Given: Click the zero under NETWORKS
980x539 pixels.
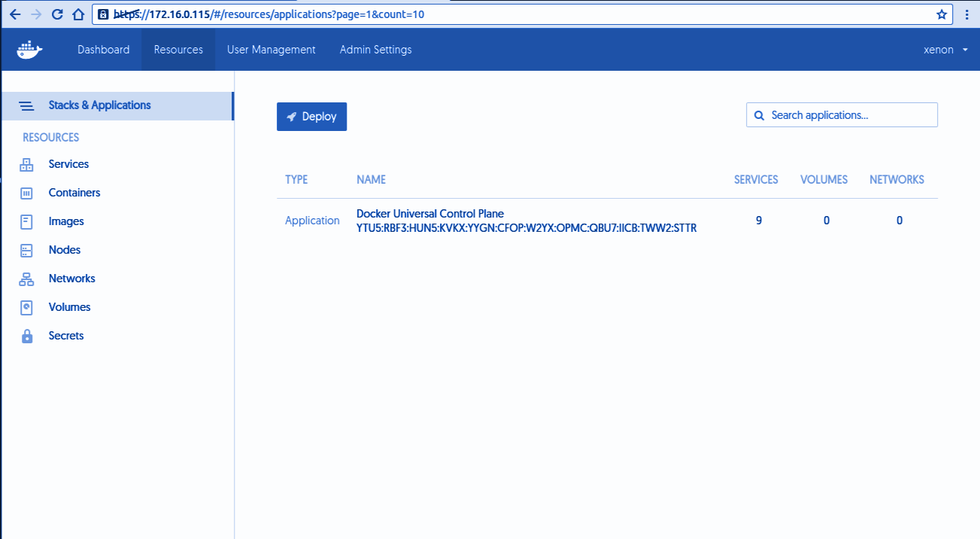Looking at the screenshot, I should tap(900, 221).
